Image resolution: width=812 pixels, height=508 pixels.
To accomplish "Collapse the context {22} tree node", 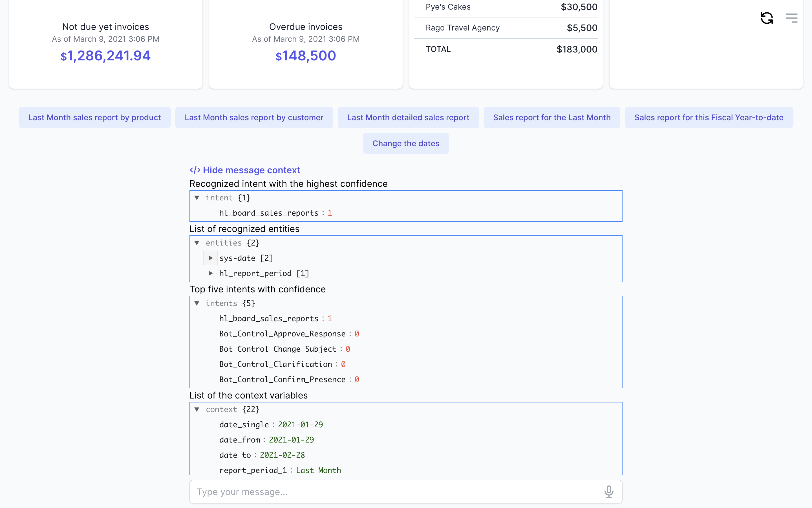I will tap(197, 410).
